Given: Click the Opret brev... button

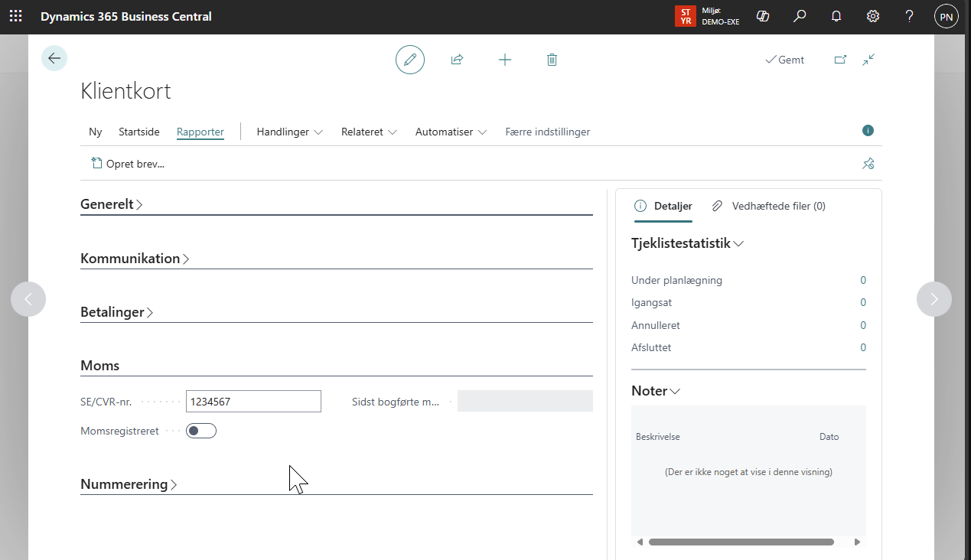Looking at the screenshot, I should click(x=128, y=163).
